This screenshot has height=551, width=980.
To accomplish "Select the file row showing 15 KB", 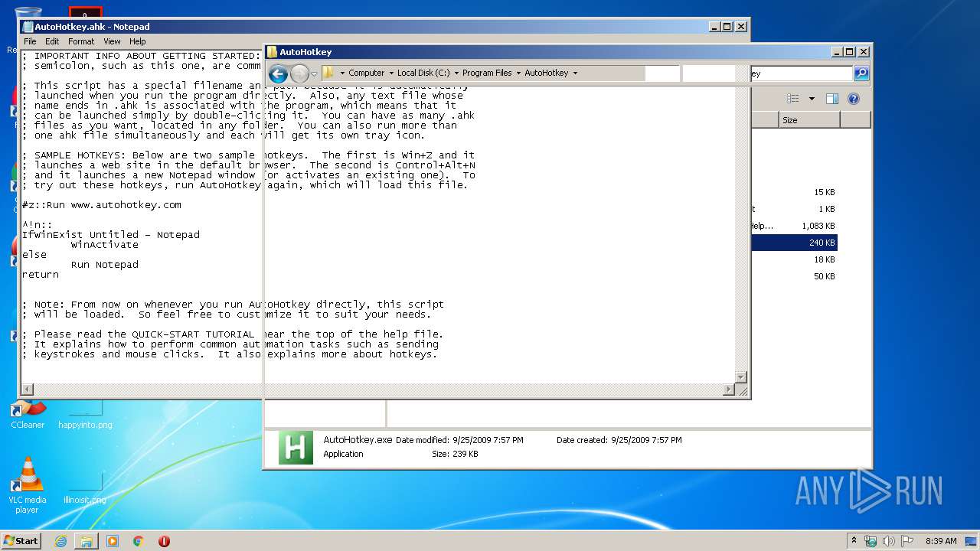I will click(794, 192).
